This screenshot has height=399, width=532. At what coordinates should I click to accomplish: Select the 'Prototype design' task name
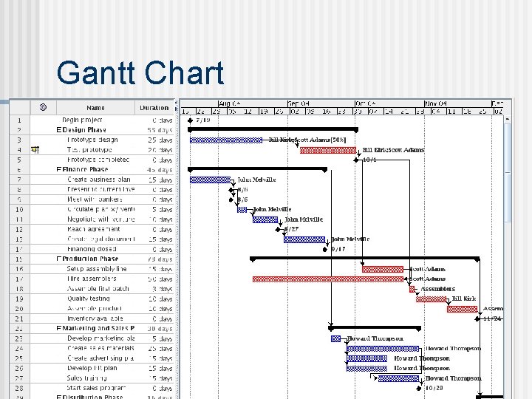click(x=92, y=140)
